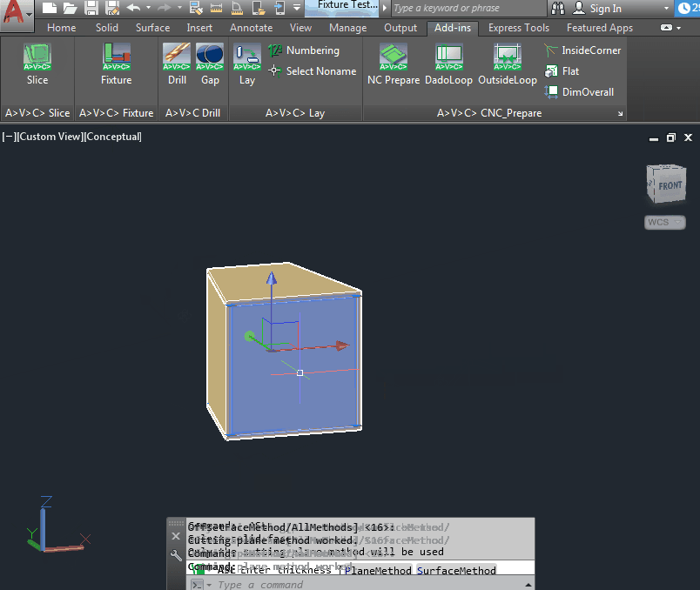700x590 pixels.
Task: Run the Fixture add-in tool
Action: pyautogui.click(x=117, y=64)
